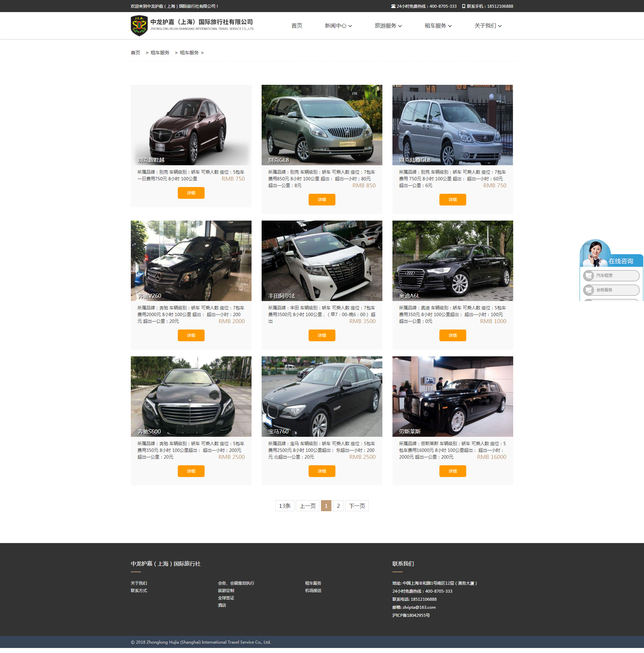Expand the 旅游服务 dropdown menu

(388, 26)
